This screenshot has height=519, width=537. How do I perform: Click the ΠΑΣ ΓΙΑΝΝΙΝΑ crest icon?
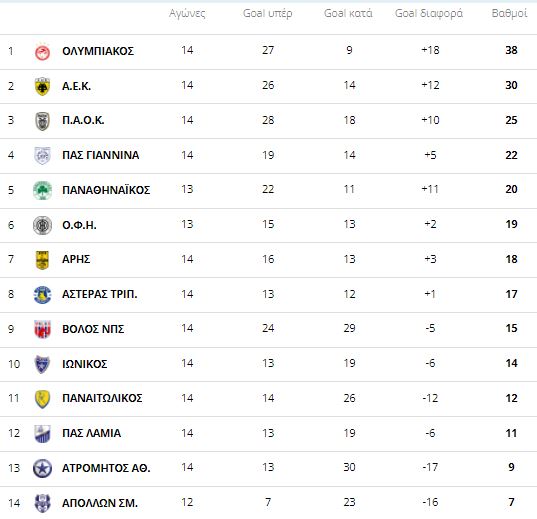click(42, 156)
